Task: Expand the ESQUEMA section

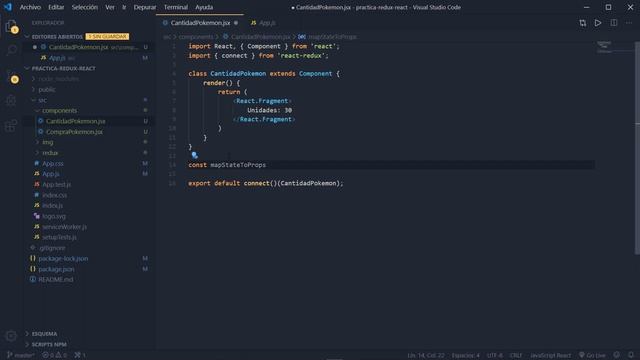Action: 44,334
